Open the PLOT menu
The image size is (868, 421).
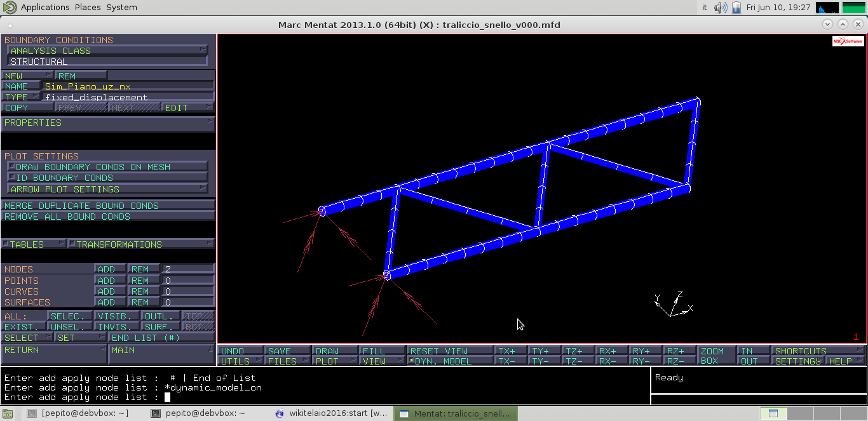click(335, 361)
